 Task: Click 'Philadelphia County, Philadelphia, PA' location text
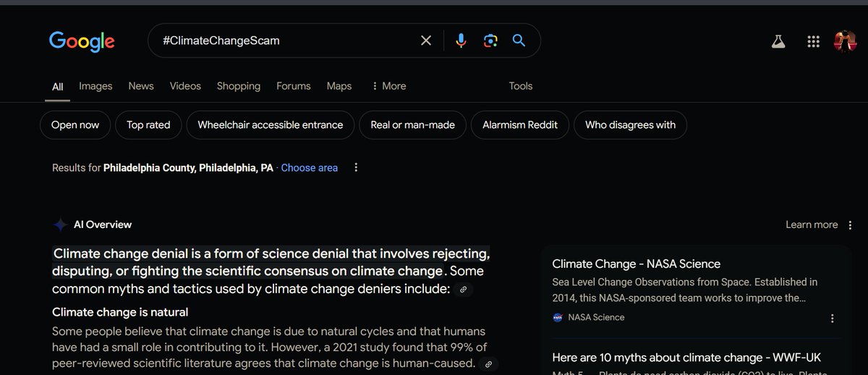pyautogui.click(x=188, y=167)
